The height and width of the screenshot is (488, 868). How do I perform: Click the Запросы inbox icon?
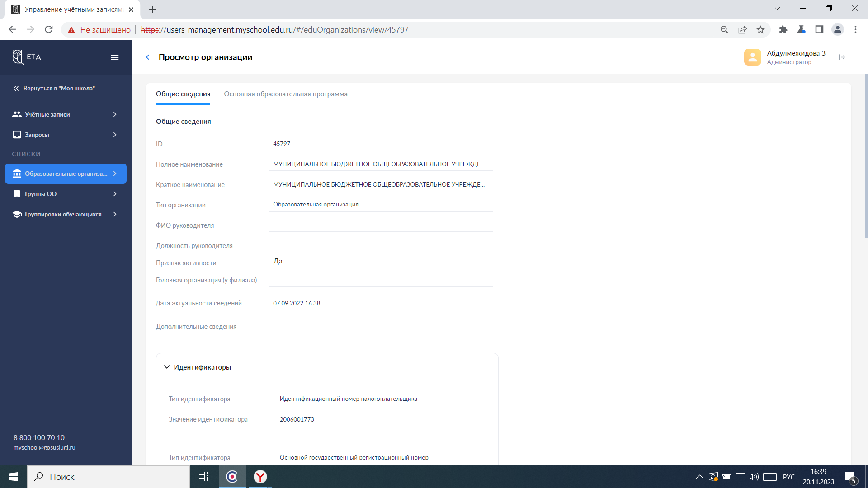(17, 135)
